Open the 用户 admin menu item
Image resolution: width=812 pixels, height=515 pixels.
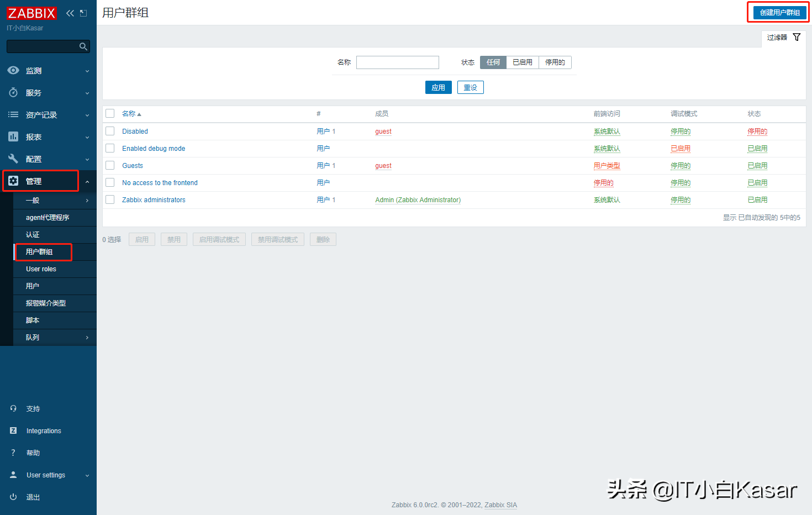point(32,286)
